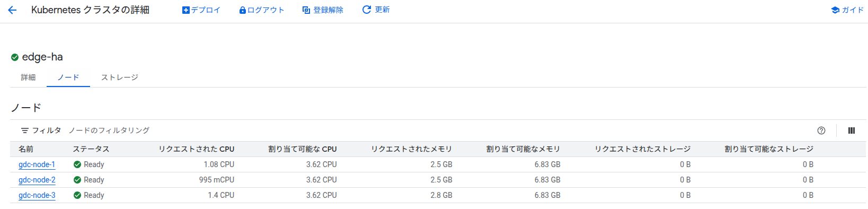The width and height of the screenshot is (868, 209).
Task: Click Ready status text of gdc-node-2
Action: 94,180
